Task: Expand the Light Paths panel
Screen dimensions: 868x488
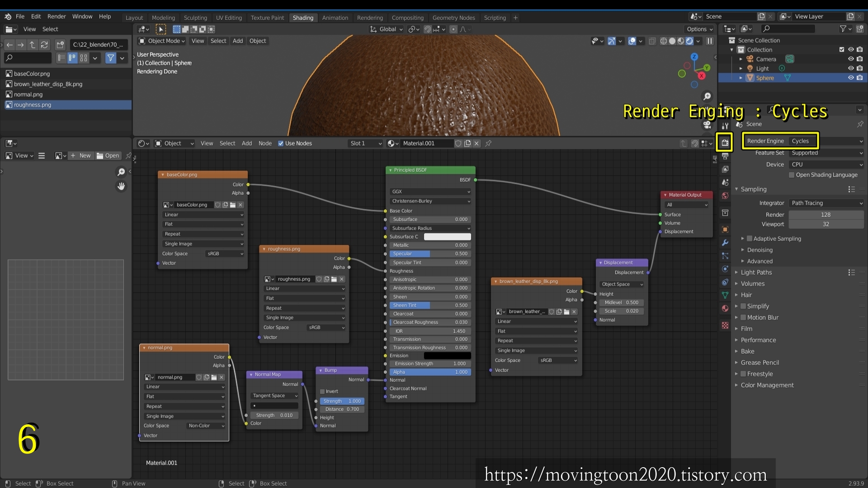Action: pyautogui.click(x=756, y=272)
